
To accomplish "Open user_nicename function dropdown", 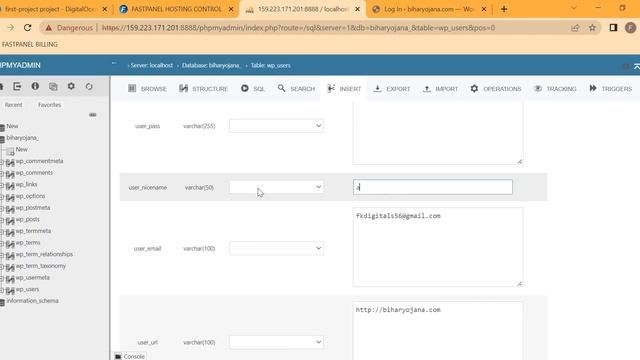I will (276, 187).
